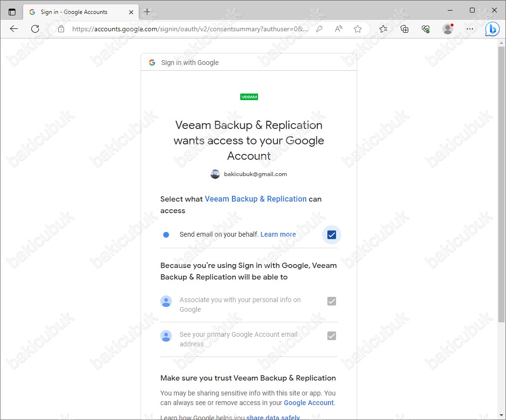The height and width of the screenshot is (420, 506).
Task: Open the Google Account link
Action: coord(309,403)
